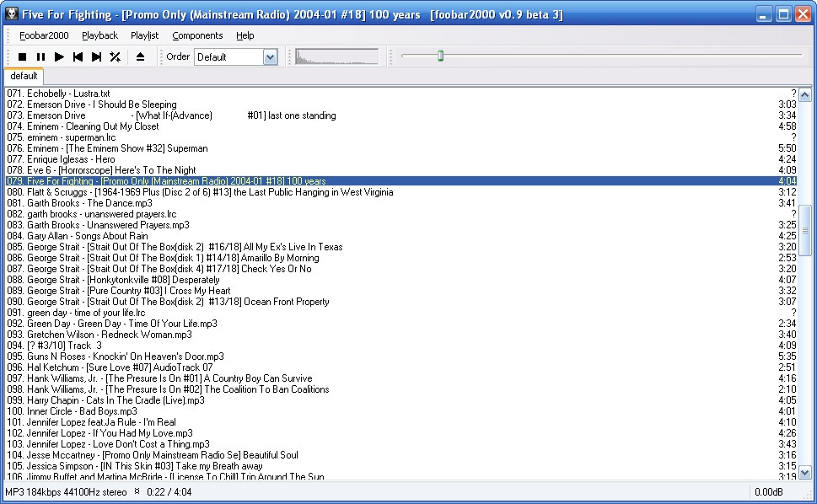Select track 102 If You Had My Love
This screenshot has width=817, height=504.
coord(400,432)
